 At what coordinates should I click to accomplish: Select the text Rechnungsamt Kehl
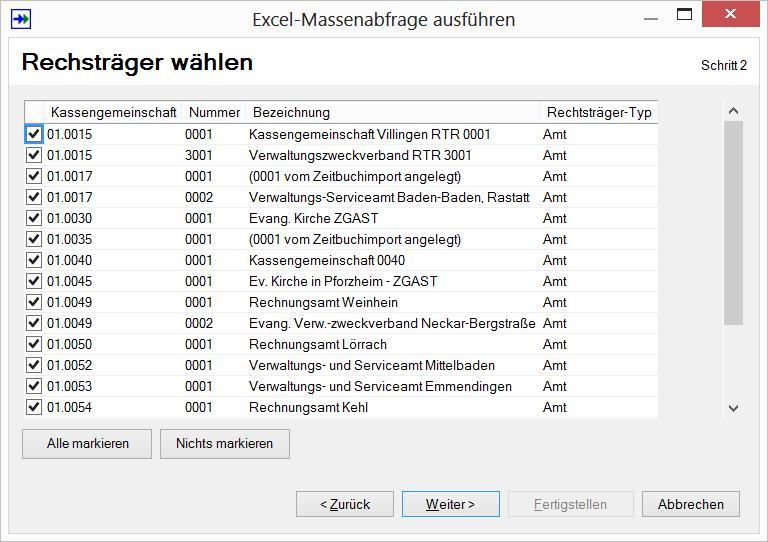(308, 407)
